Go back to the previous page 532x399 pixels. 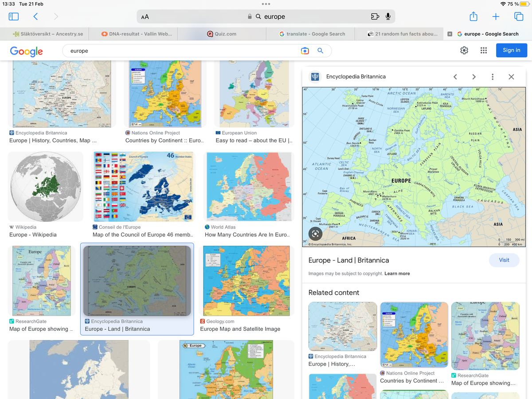coord(35,16)
